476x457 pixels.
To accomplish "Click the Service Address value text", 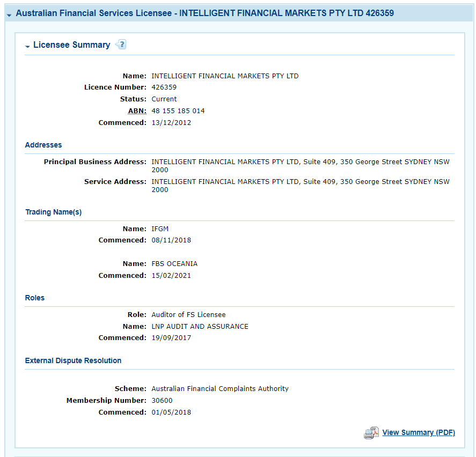I will click(x=300, y=185).
